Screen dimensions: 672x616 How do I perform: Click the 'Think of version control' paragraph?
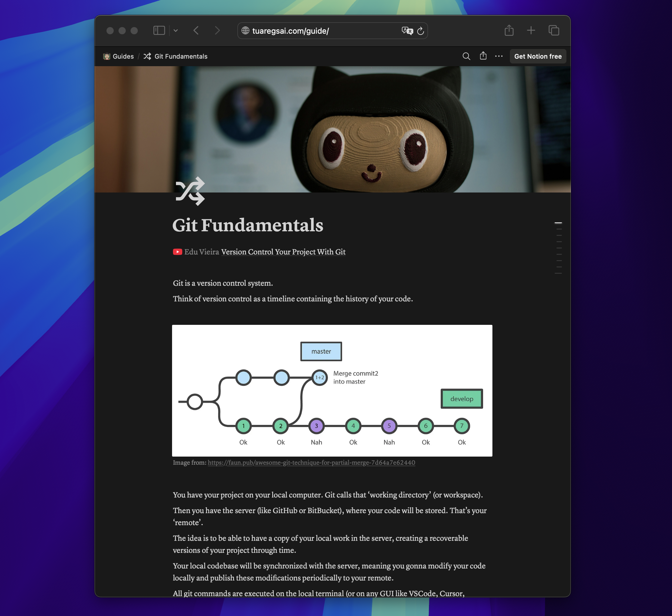pyautogui.click(x=293, y=299)
